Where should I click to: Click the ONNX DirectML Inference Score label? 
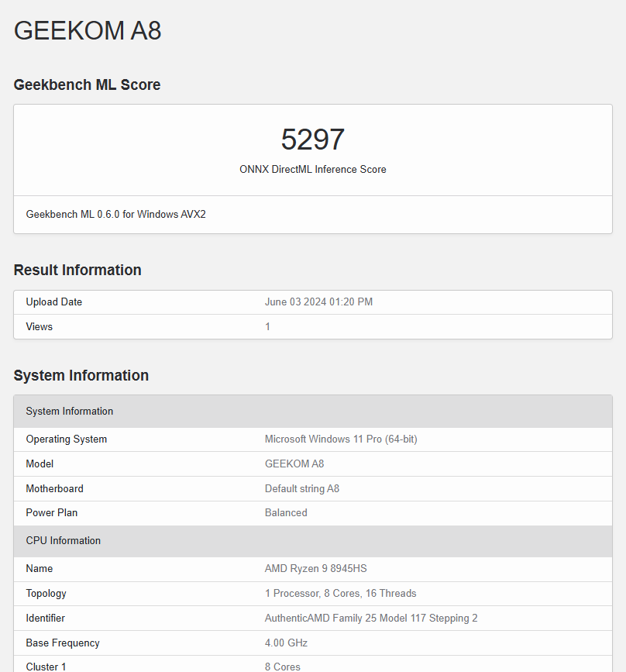[312, 169]
